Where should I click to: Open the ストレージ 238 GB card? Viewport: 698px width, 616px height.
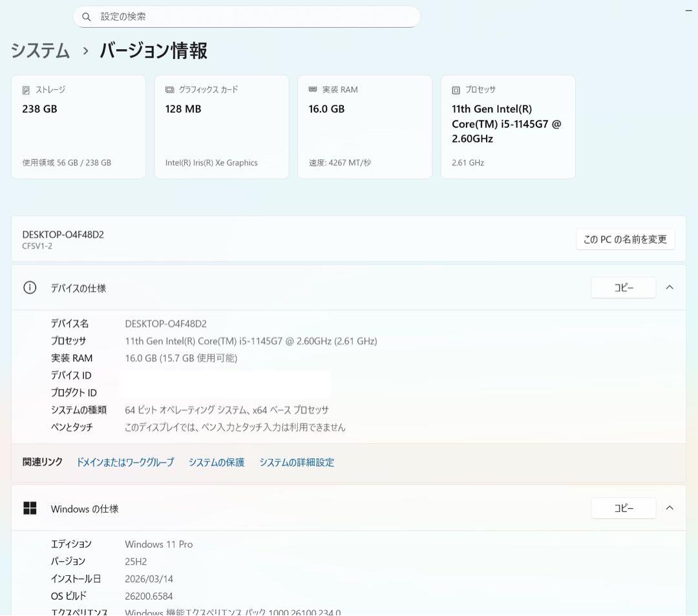tap(78, 127)
